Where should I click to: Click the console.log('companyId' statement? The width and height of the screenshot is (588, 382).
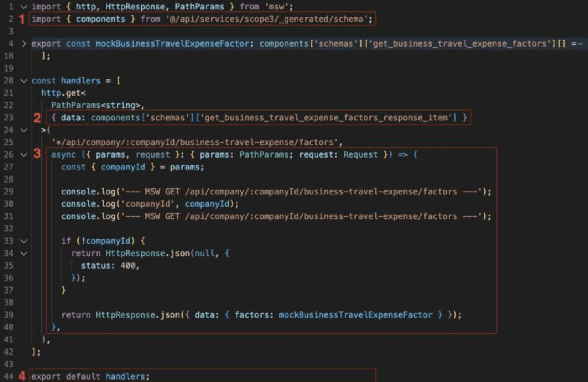click(x=149, y=204)
